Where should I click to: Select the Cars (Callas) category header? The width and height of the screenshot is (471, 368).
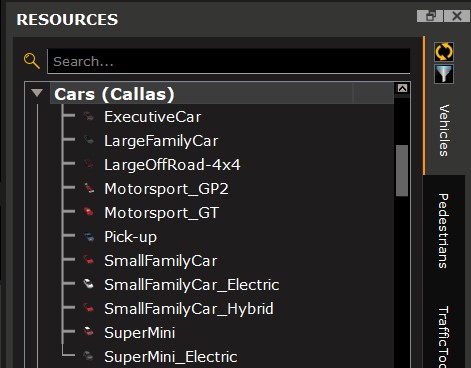click(x=222, y=94)
